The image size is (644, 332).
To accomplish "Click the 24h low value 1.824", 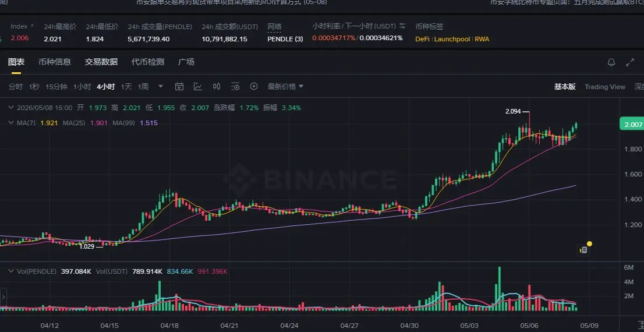I will pyautogui.click(x=94, y=39).
